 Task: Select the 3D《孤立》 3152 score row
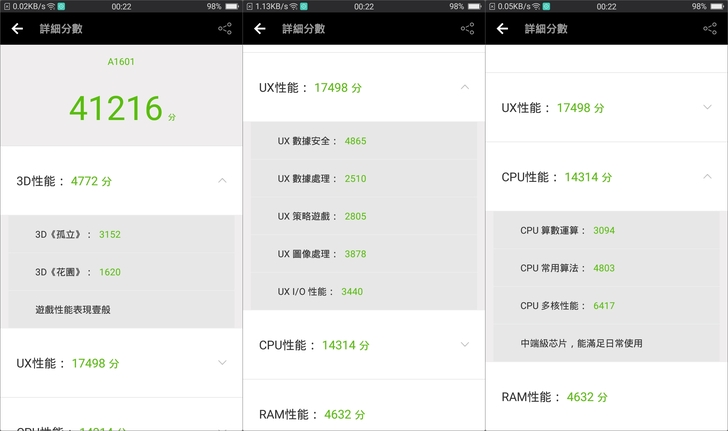[120, 234]
